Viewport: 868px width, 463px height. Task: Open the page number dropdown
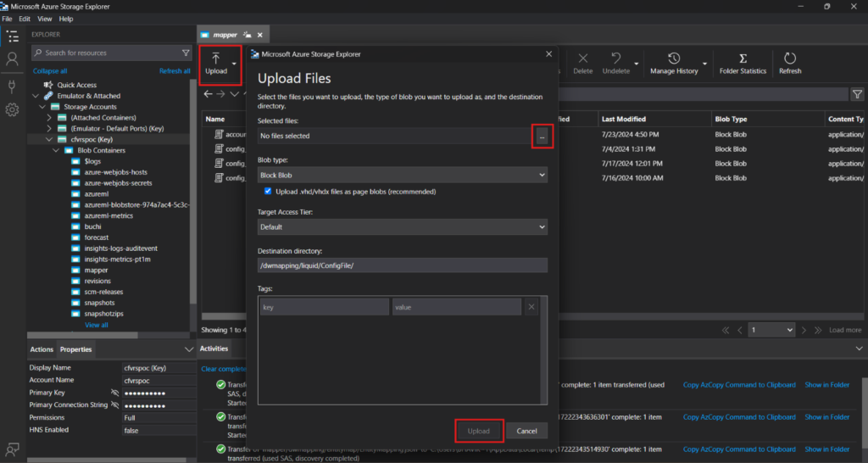pos(772,330)
